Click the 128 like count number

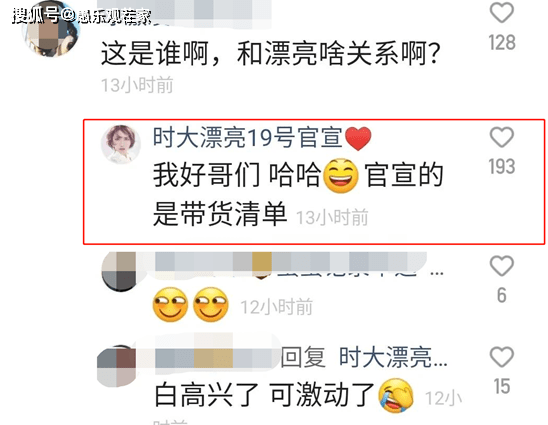click(x=502, y=43)
